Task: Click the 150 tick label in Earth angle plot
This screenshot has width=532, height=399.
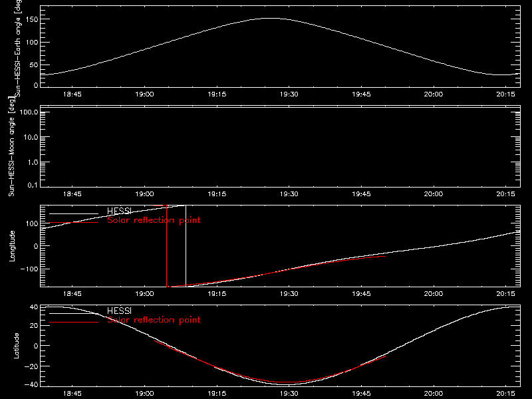Action: [31, 20]
